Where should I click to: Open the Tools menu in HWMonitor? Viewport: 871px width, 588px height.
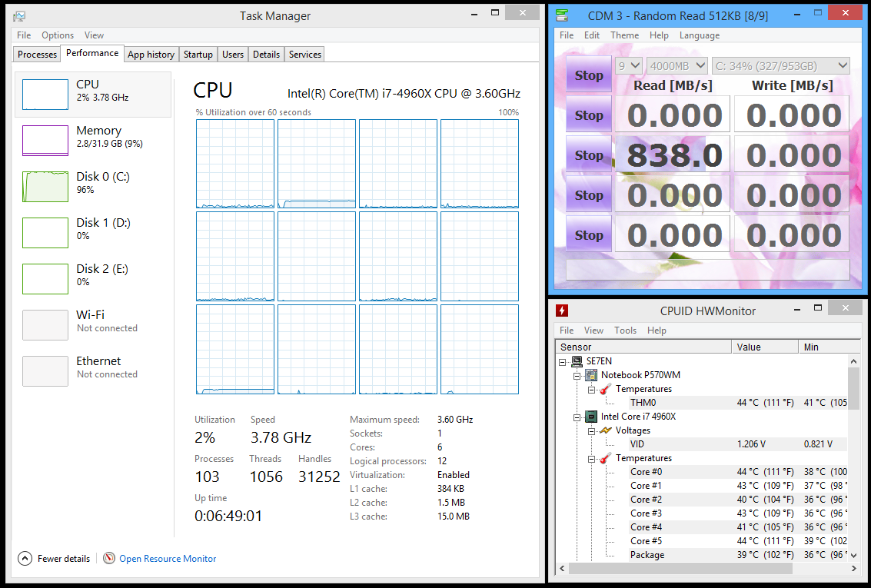[x=625, y=331]
